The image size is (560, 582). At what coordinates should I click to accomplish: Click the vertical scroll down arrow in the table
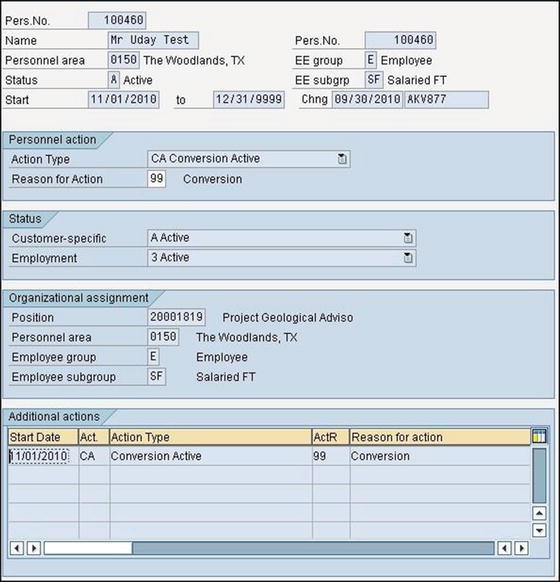539,530
